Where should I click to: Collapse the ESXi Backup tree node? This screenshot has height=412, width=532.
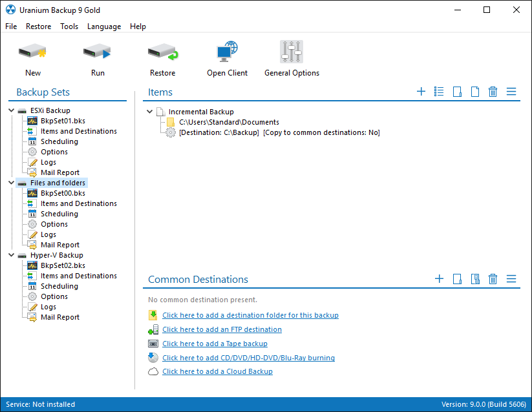[x=10, y=110]
